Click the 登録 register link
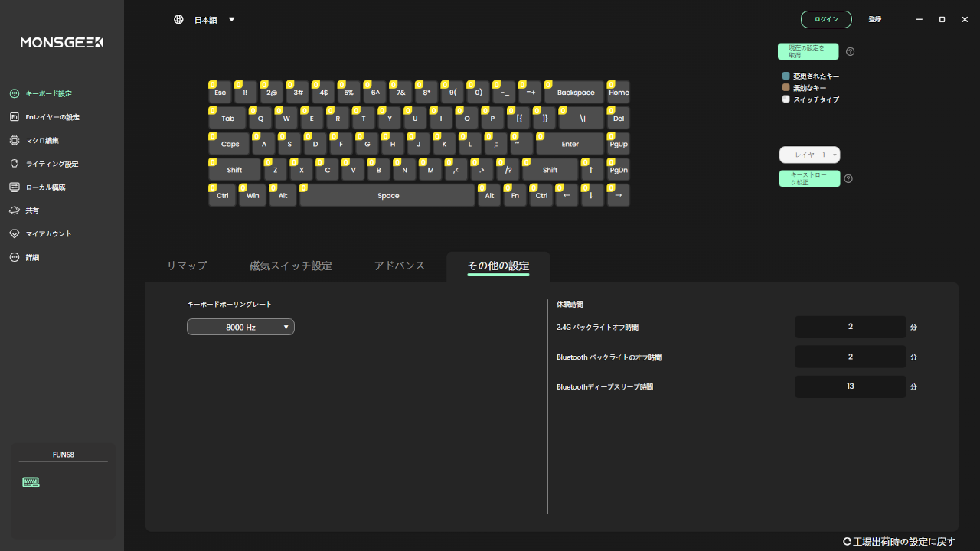Viewport: 980px width, 551px height. click(874, 20)
